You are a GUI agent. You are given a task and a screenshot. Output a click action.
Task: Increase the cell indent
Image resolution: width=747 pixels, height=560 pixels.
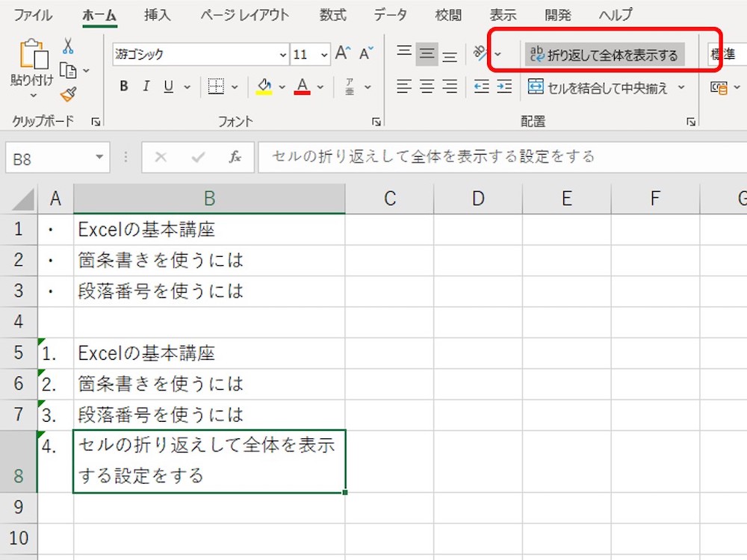pos(504,87)
